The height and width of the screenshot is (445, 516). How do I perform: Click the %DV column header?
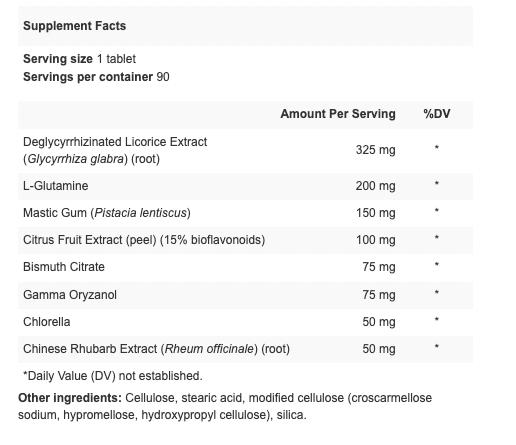point(437,114)
